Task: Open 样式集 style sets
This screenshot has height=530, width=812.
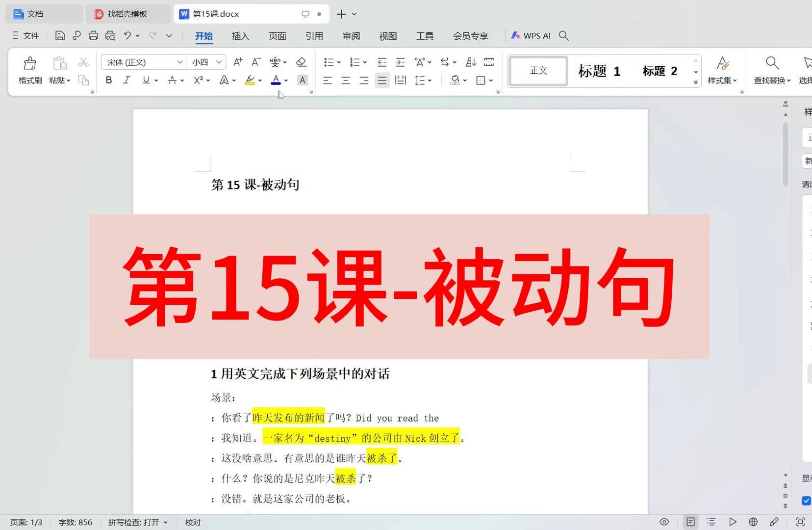Action: pyautogui.click(x=722, y=71)
